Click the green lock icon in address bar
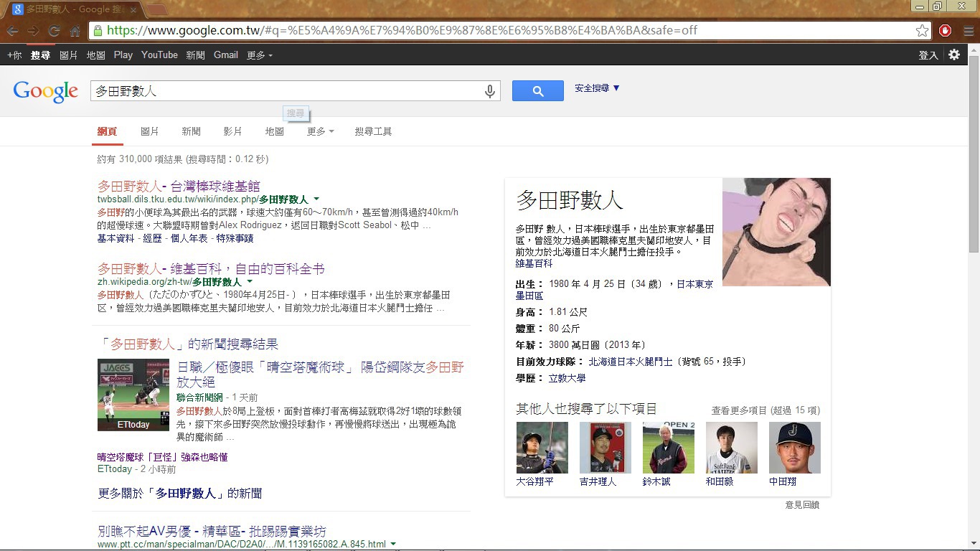The height and width of the screenshot is (551, 980). (98, 31)
